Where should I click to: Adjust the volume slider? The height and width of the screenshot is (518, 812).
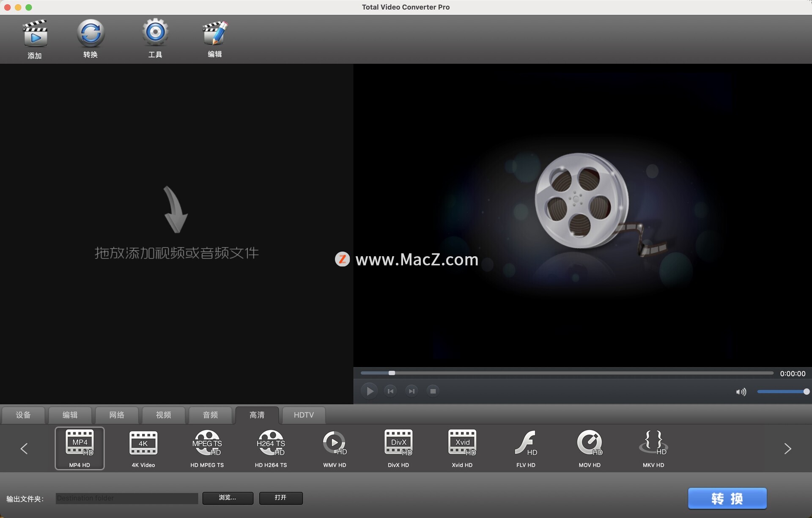point(782,392)
